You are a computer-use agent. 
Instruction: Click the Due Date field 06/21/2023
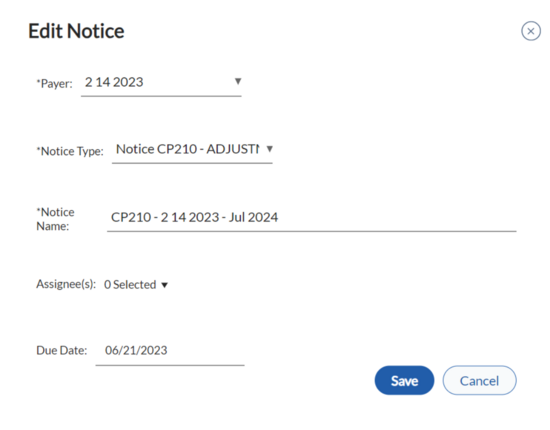[170, 350]
